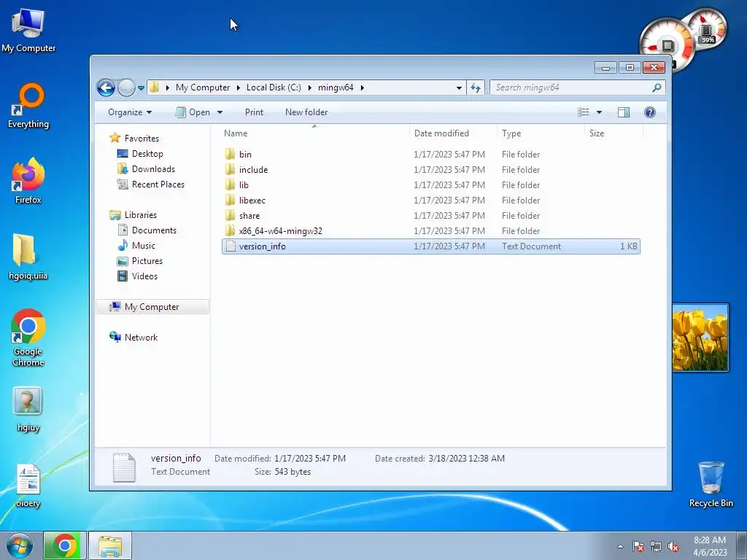747x560 pixels.
Task: Change your view icon button
Action: [584, 112]
